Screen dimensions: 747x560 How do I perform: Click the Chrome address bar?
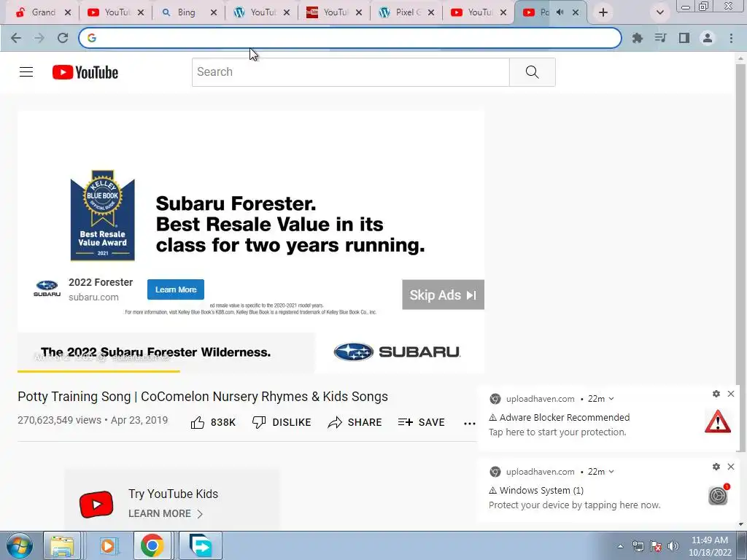click(x=350, y=38)
